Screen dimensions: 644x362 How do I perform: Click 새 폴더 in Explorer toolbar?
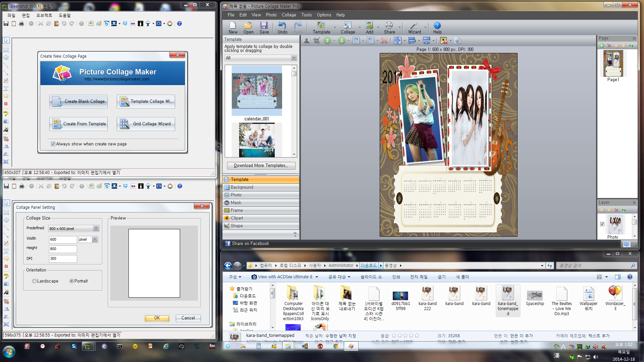[x=462, y=277]
